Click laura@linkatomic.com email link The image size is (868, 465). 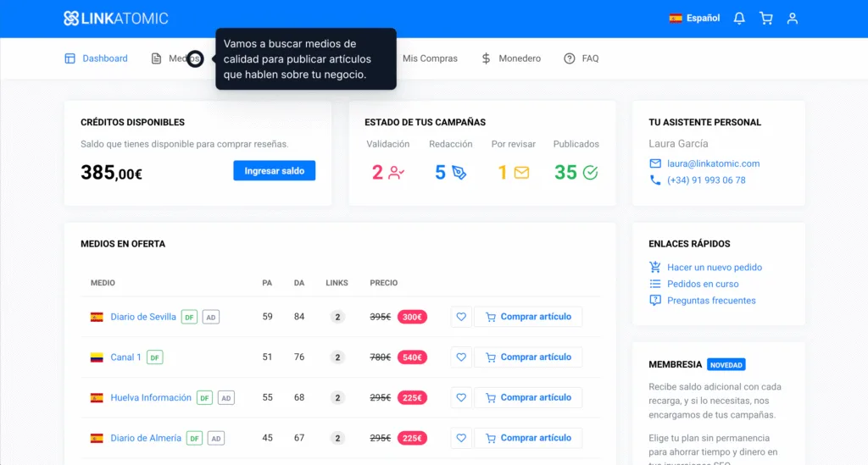coord(713,163)
